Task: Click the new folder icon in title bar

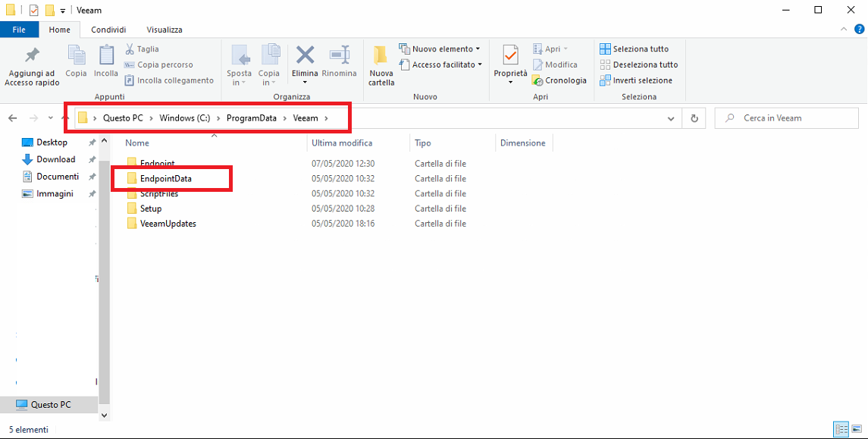Action: pos(50,10)
